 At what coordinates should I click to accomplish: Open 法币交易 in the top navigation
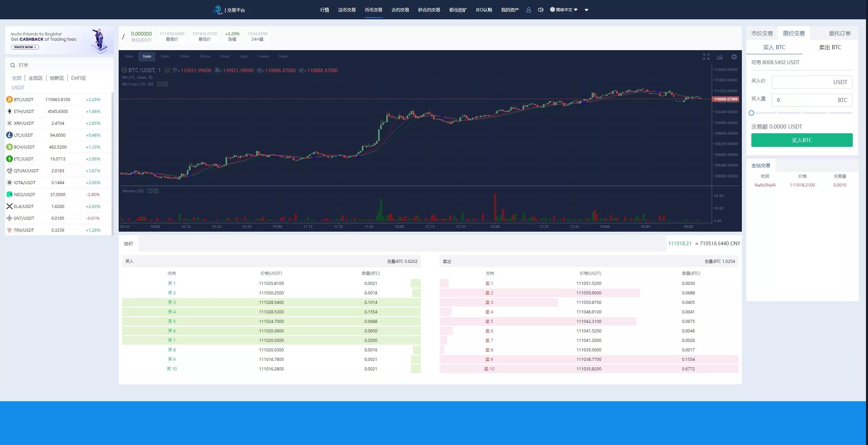[347, 10]
